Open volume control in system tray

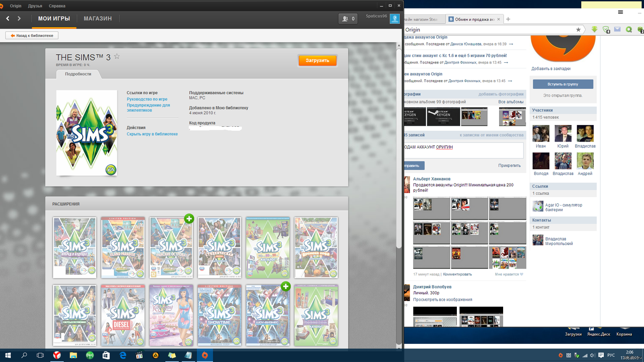[592, 355]
